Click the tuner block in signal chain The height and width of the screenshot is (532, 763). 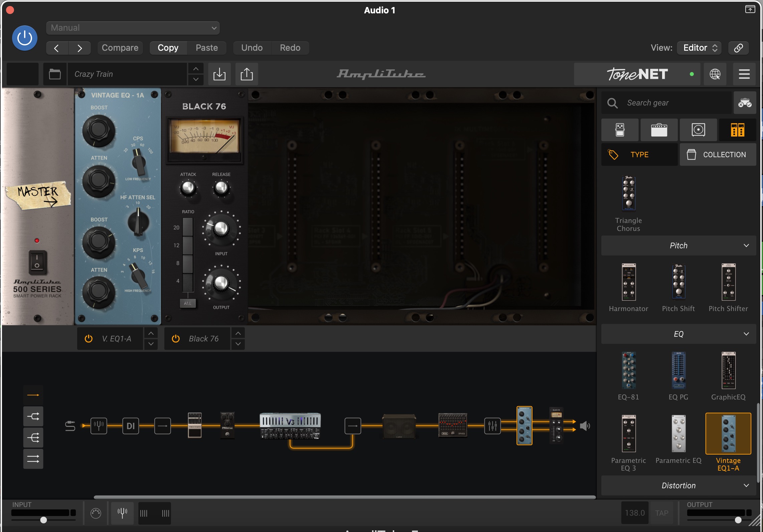coord(99,426)
